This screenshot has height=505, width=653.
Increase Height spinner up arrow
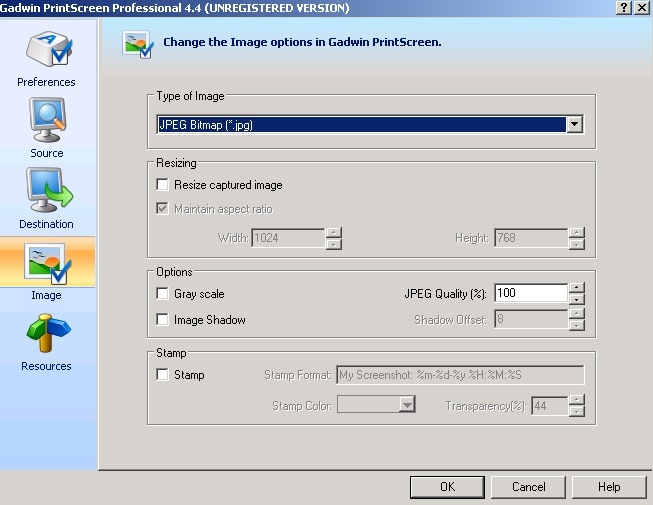pyautogui.click(x=577, y=232)
